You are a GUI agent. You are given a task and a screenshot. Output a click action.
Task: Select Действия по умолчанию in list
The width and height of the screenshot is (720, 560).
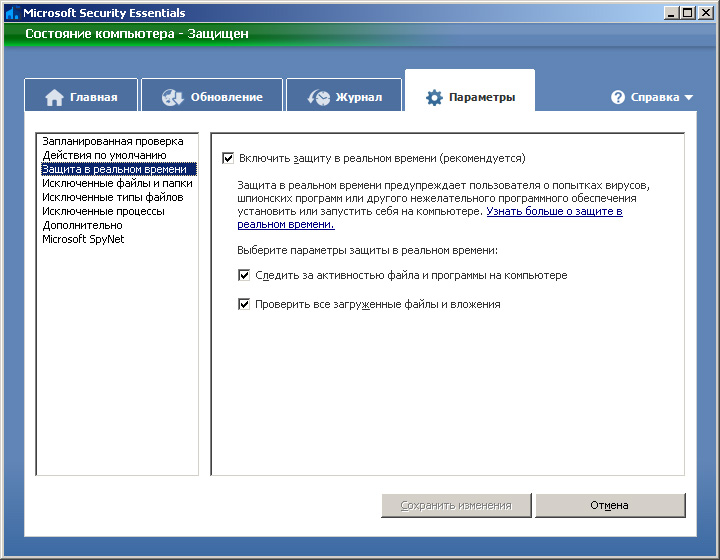pos(104,156)
